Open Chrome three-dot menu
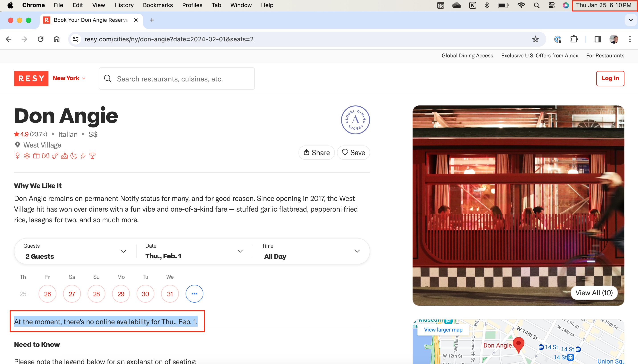Image resolution: width=638 pixels, height=364 pixels. coord(630,39)
